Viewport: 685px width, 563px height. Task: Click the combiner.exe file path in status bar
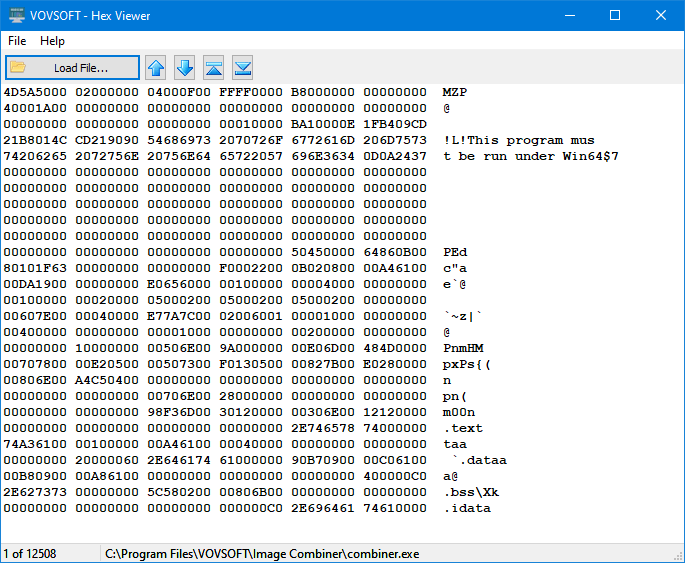262,554
